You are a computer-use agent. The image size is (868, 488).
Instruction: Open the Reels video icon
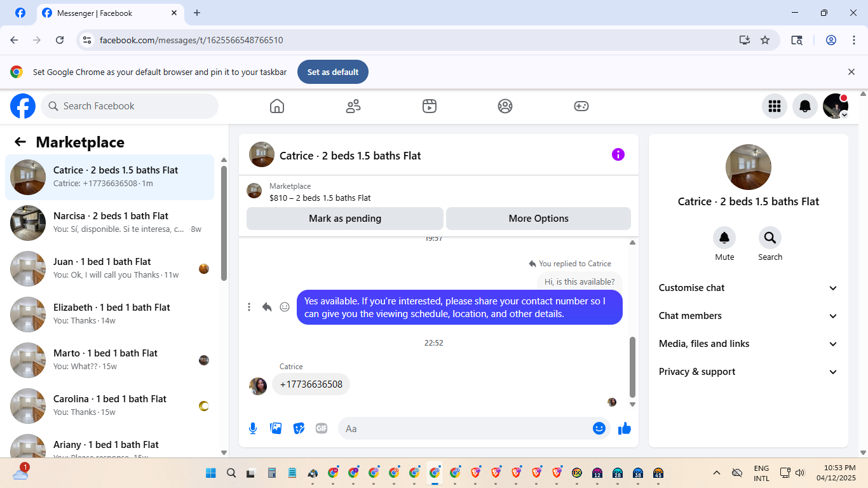tap(430, 106)
